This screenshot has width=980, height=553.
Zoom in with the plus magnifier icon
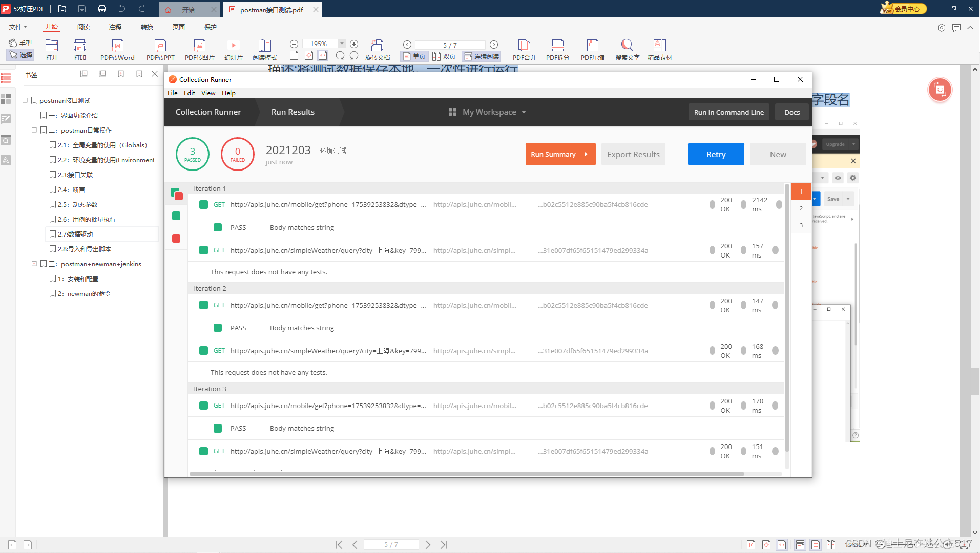354,44
